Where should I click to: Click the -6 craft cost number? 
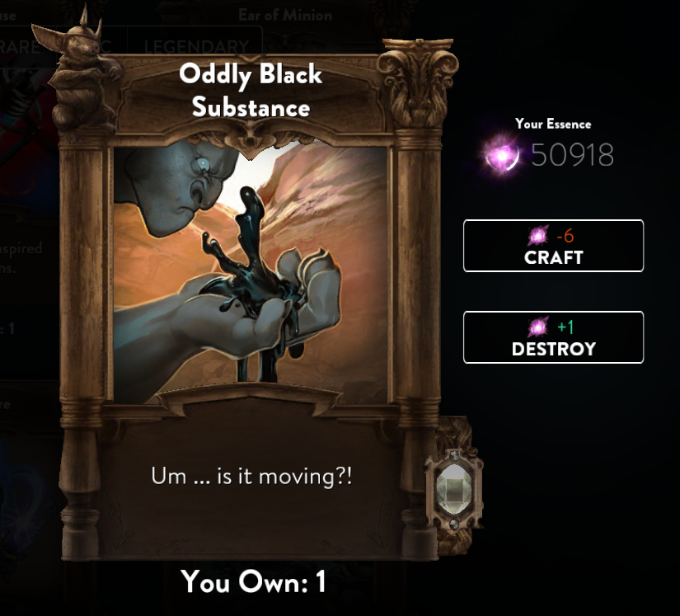point(565,236)
